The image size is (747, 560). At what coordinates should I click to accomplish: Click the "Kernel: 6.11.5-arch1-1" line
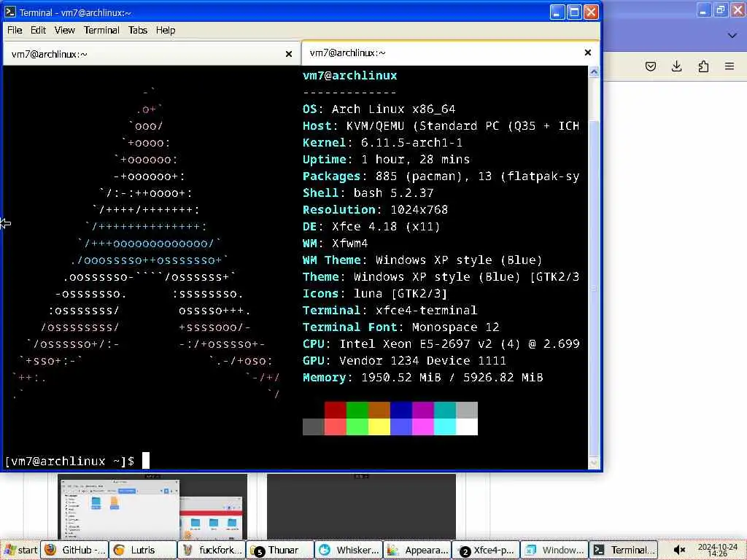[x=382, y=142]
